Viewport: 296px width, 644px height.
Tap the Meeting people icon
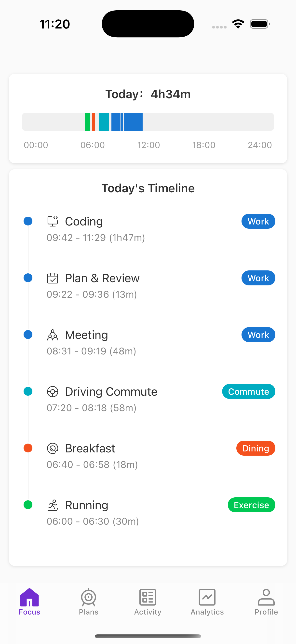click(x=53, y=335)
